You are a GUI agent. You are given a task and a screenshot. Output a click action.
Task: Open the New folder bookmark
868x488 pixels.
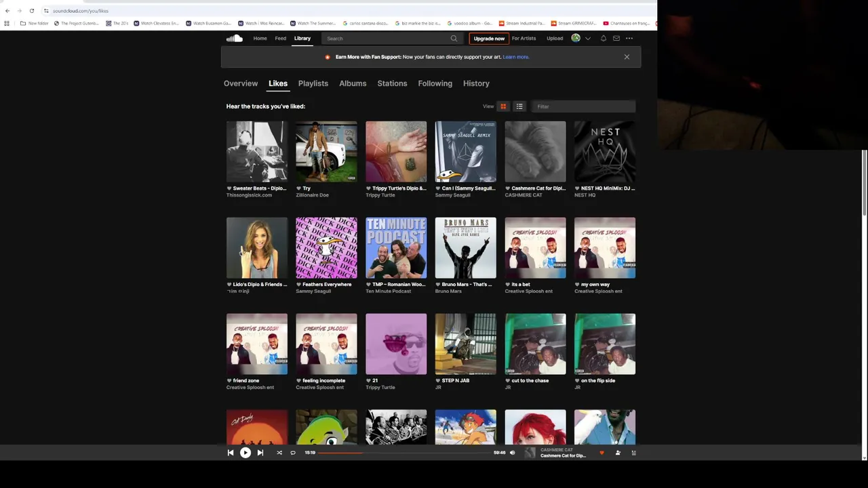point(34,23)
